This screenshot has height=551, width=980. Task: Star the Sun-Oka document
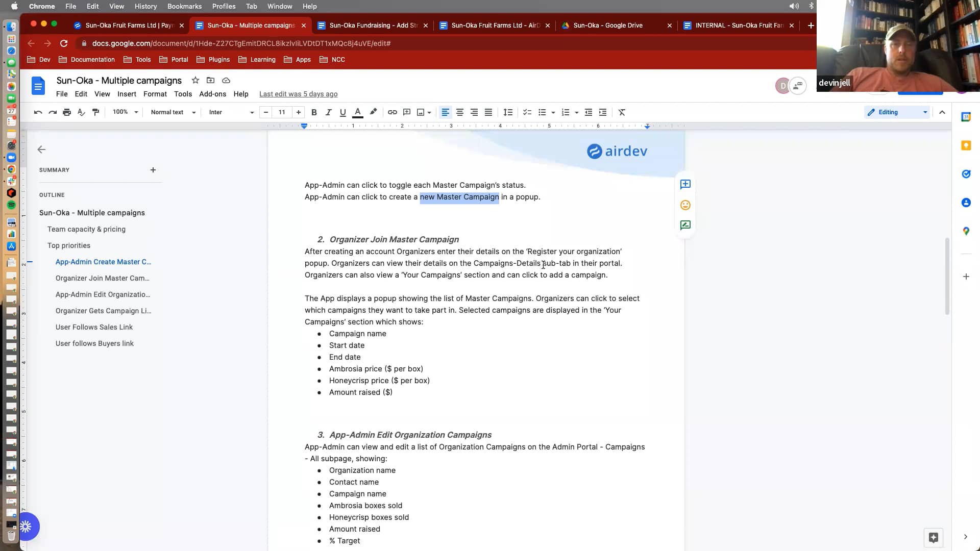click(x=195, y=80)
